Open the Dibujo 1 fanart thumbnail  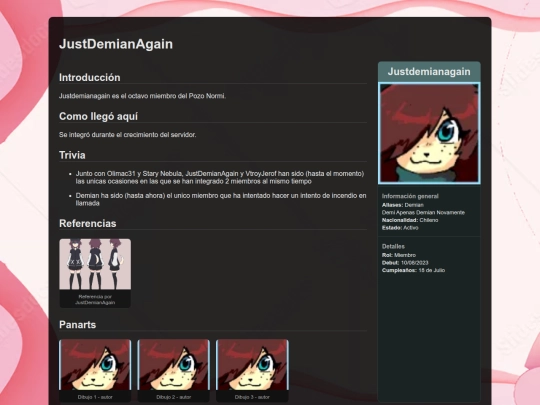pos(95,365)
